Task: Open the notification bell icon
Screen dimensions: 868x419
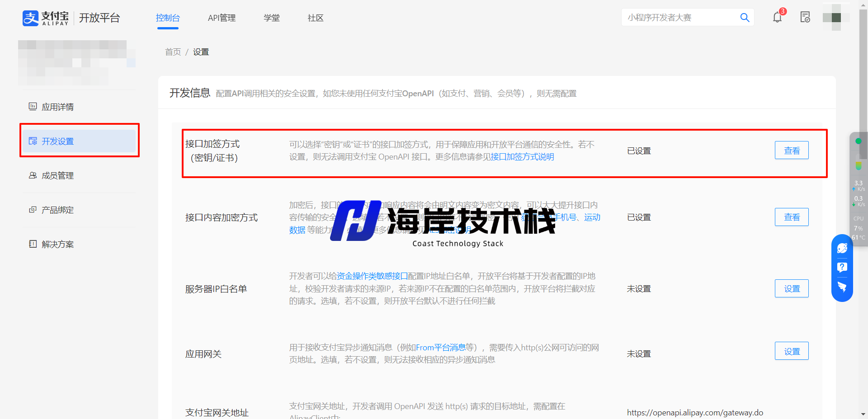Action: (x=777, y=18)
